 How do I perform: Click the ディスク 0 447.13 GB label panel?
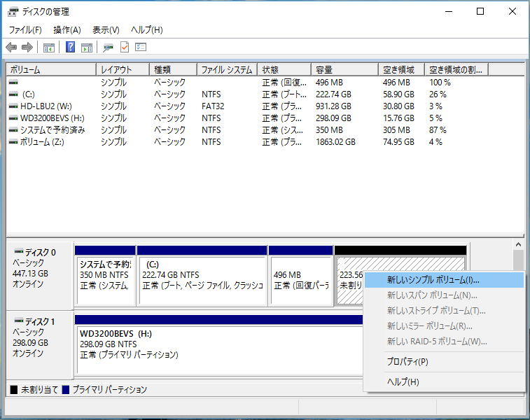point(40,275)
